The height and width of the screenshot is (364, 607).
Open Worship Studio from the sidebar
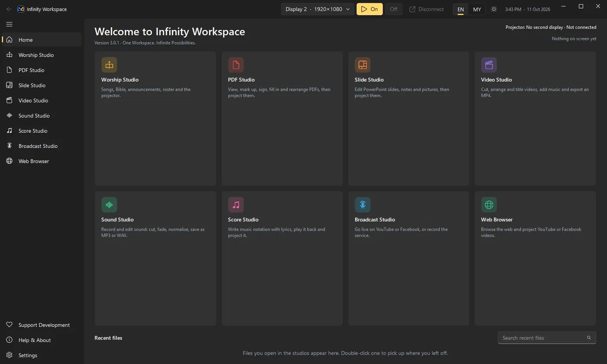coord(42,55)
